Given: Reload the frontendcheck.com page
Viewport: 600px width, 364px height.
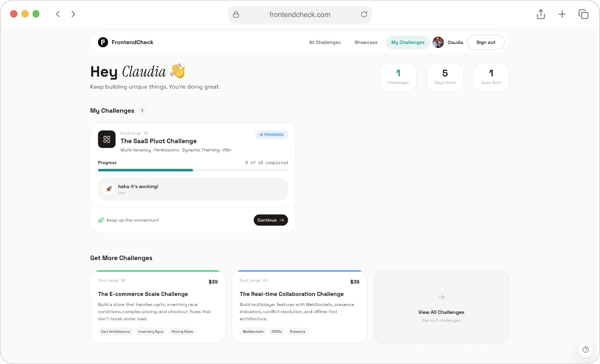Looking at the screenshot, I should (364, 14).
